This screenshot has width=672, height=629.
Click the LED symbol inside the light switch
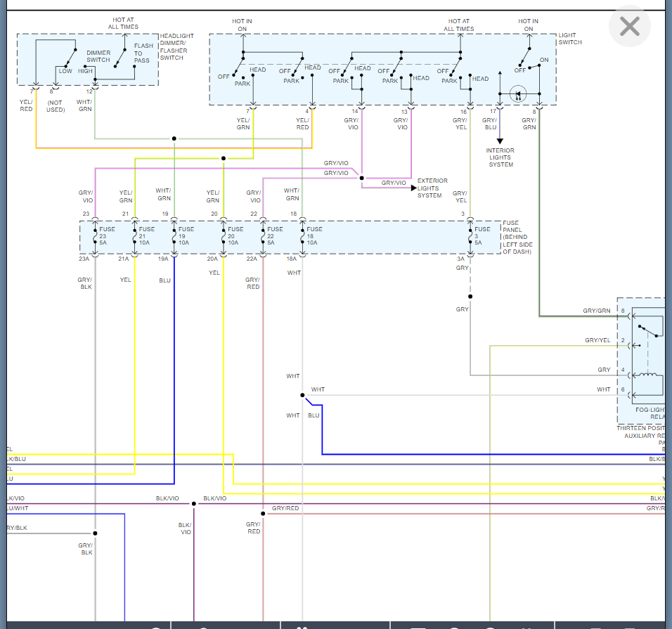click(x=518, y=93)
